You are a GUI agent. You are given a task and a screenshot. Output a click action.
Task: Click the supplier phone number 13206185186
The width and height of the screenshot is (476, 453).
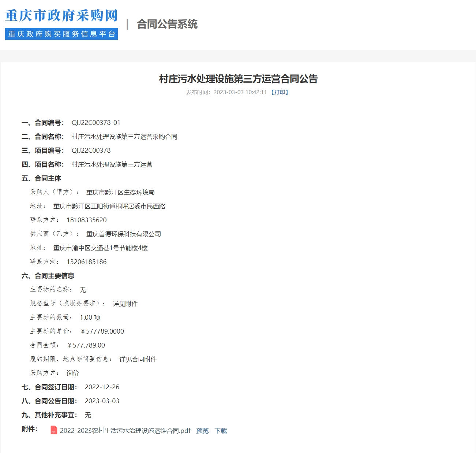click(x=87, y=262)
